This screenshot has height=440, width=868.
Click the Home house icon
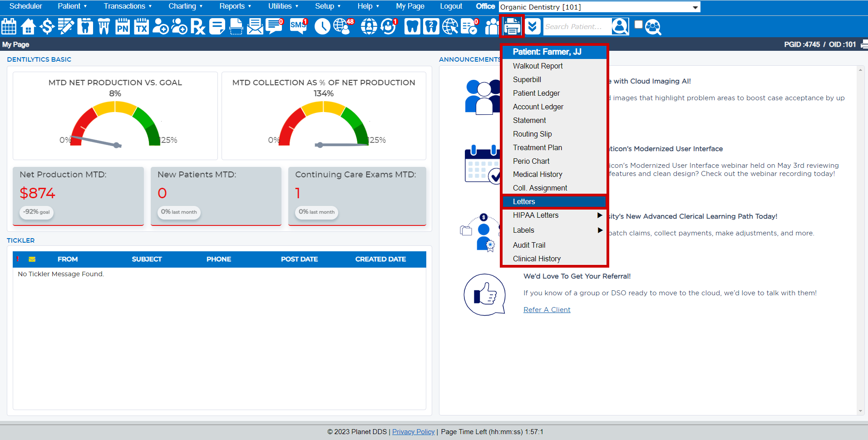pos(28,26)
